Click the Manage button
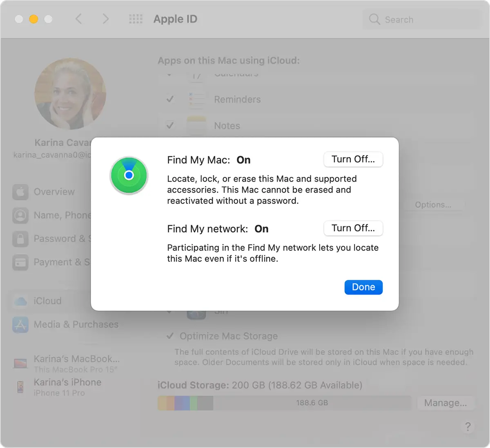The width and height of the screenshot is (490, 448). (x=445, y=403)
